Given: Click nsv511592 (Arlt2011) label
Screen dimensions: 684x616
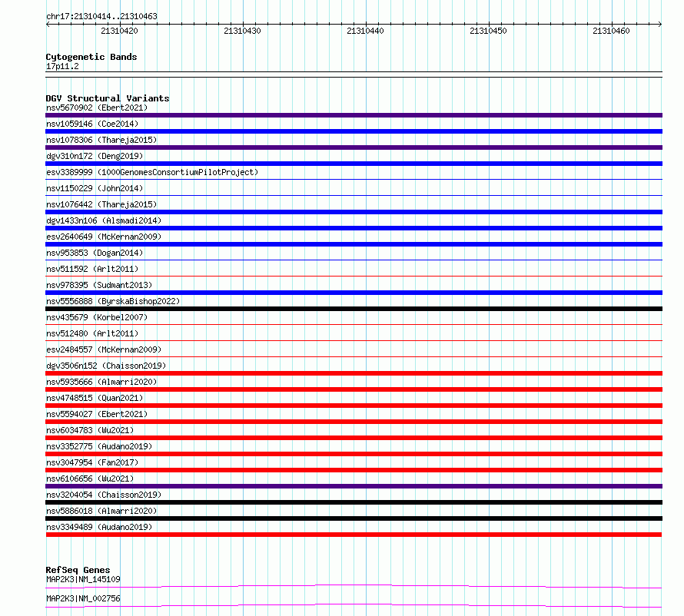Looking at the screenshot, I should point(92,269).
